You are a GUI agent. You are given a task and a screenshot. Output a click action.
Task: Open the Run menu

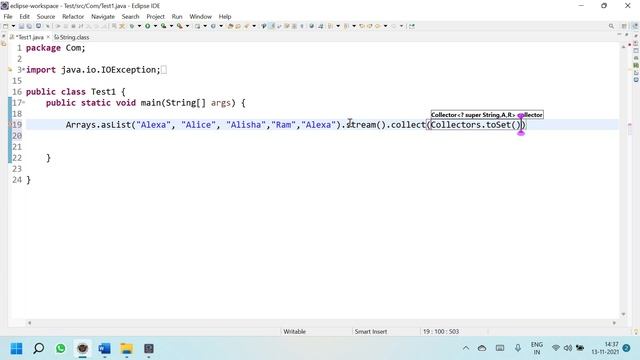(177, 17)
